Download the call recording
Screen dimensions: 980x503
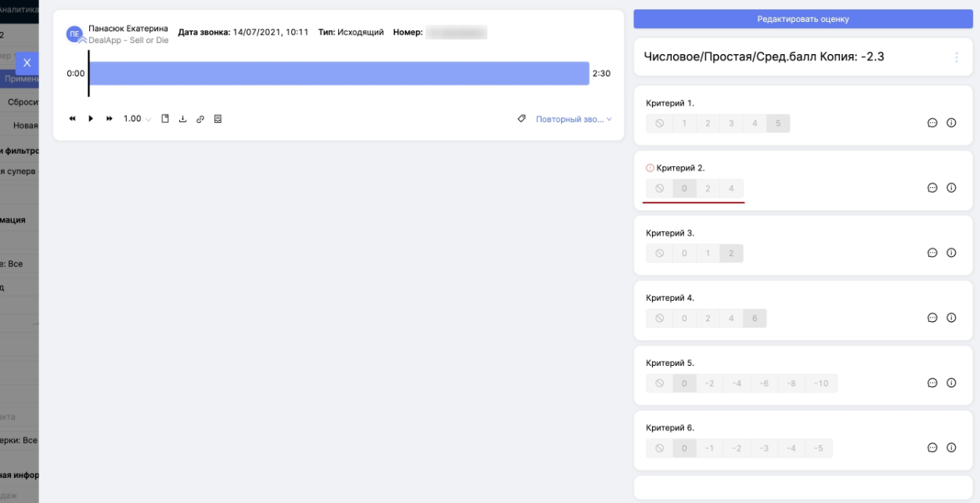tap(182, 119)
